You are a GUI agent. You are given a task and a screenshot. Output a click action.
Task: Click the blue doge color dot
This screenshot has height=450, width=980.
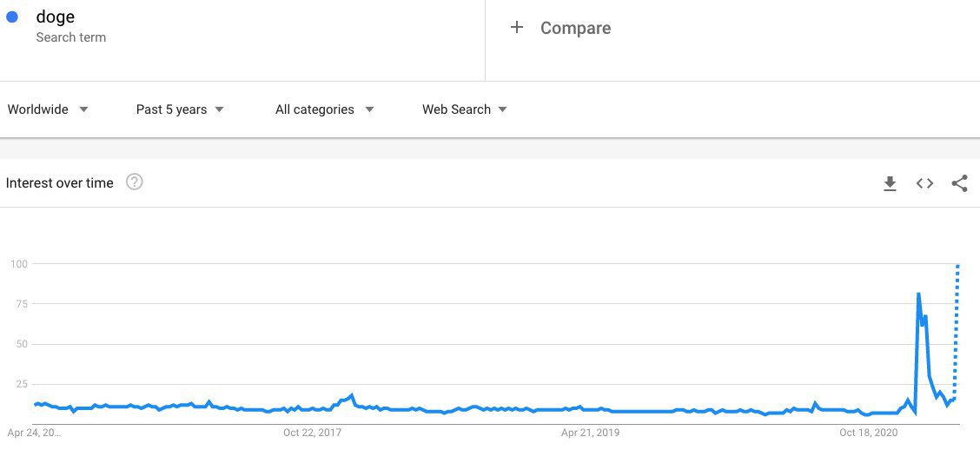click(x=12, y=17)
